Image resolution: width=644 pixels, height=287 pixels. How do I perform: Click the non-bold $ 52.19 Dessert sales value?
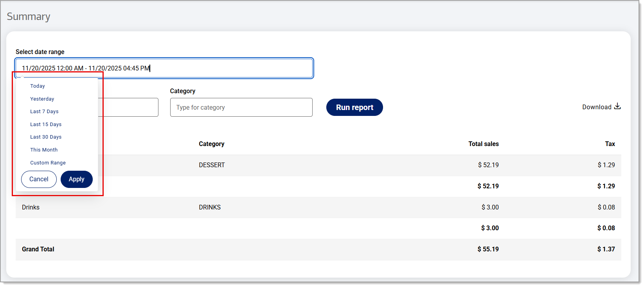(488, 165)
